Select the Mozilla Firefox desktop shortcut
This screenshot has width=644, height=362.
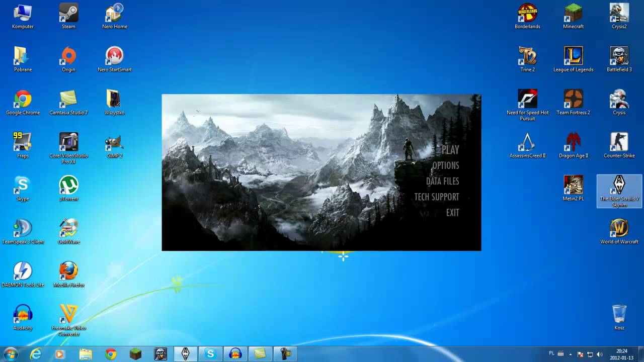(68, 275)
